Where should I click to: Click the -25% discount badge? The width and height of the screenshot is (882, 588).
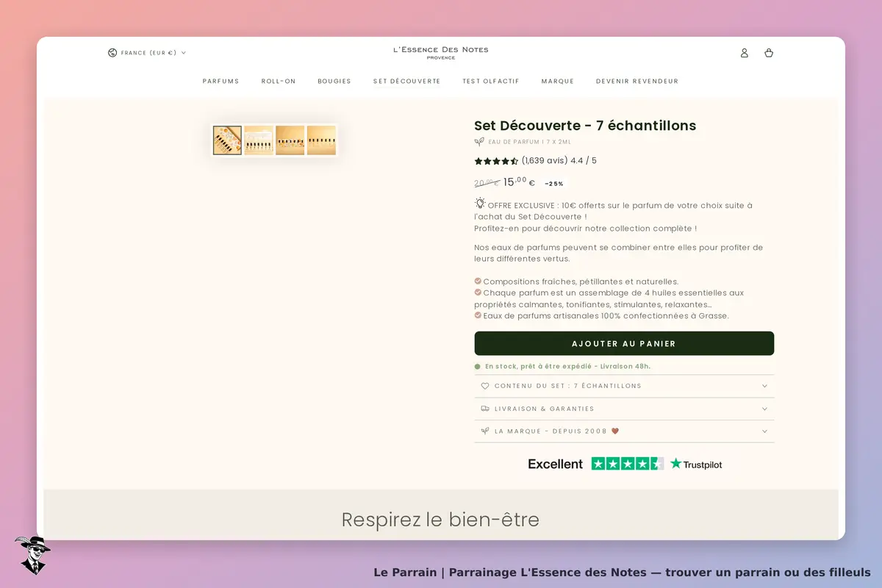tap(554, 184)
